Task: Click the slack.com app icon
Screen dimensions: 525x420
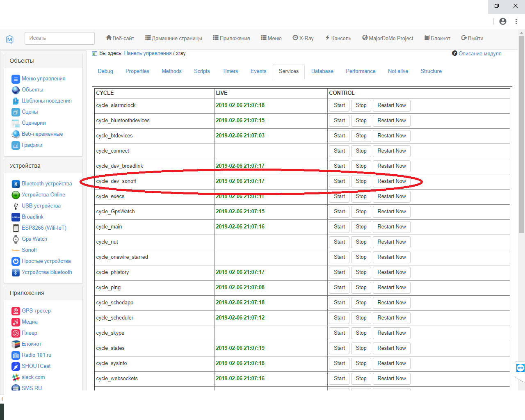Action: (16, 377)
